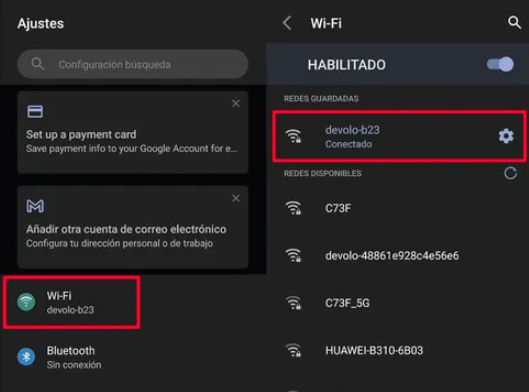529x392 pixels.
Task: Click the REDES GUARDADAS heading
Action: pos(321,99)
